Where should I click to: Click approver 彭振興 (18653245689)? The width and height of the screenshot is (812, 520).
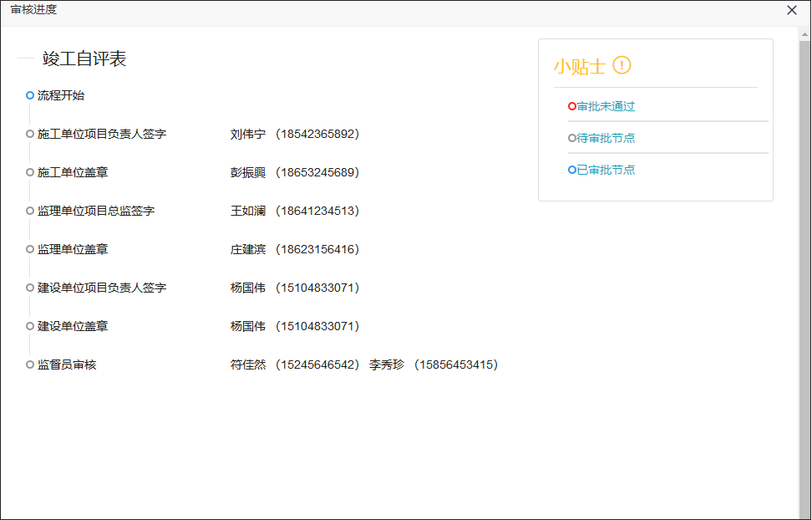tap(295, 172)
